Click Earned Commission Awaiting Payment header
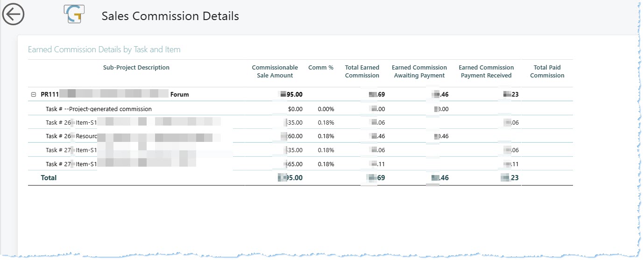The height and width of the screenshot is (260, 644). click(419, 71)
